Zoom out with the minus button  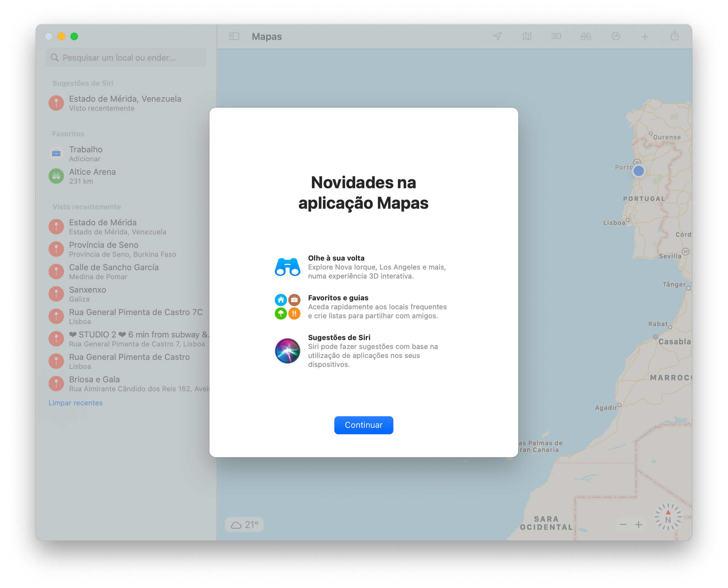pos(623,525)
